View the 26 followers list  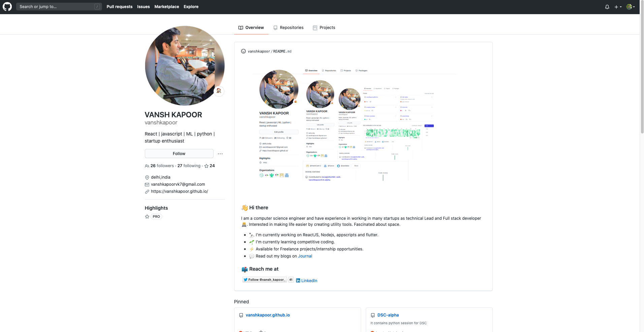tap(159, 166)
